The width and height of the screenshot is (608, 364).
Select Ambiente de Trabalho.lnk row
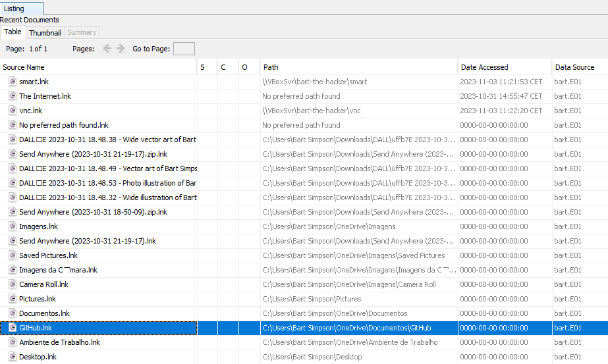coord(59,342)
